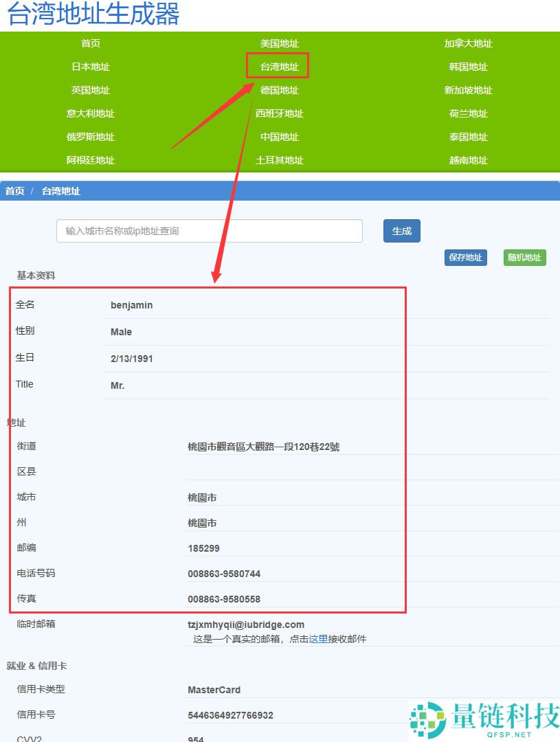Go to 德国地址
Viewport: 560px width, 742px height.
tap(279, 90)
